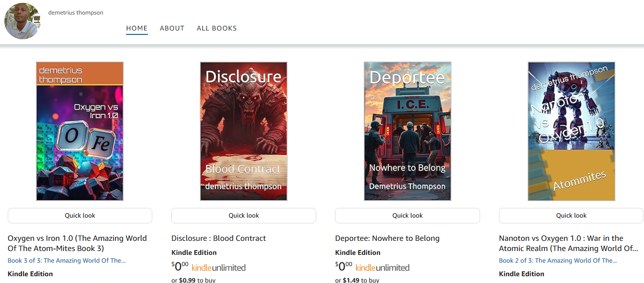Image resolution: width=644 pixels, height=283 pixels.
Task: Go to the ALL BOOKS tab
Action: 217,29
